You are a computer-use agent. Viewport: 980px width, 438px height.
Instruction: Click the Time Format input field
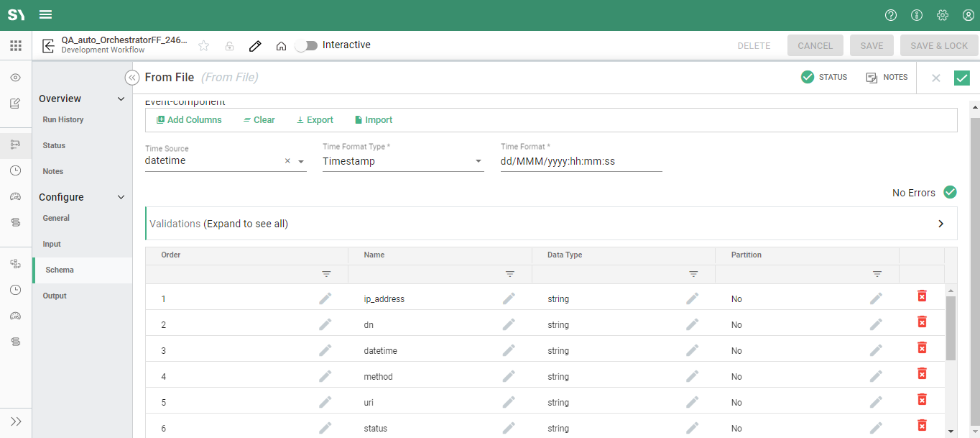[x=581, y=161]
